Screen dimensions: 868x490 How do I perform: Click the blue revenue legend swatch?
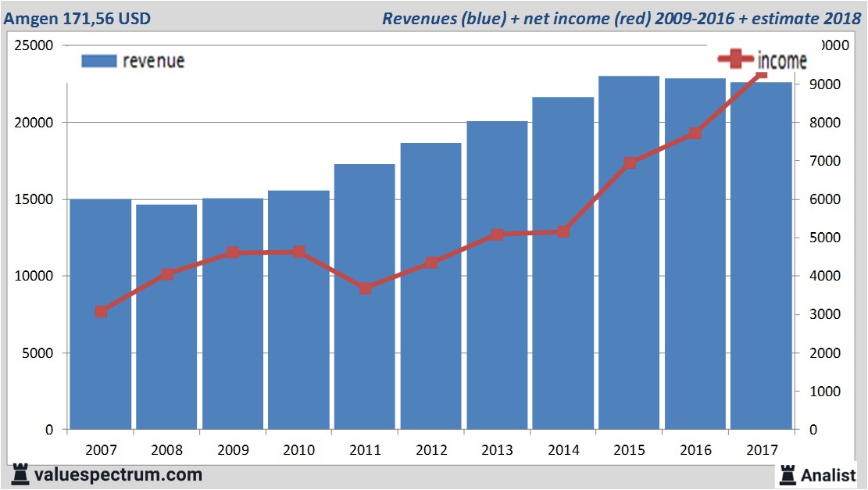tap(99, 61)
